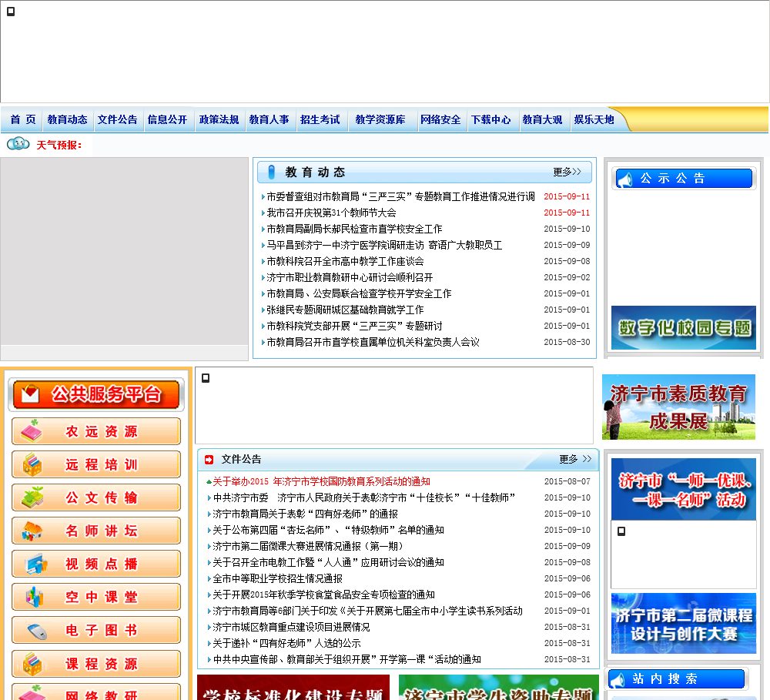The height and width of the screenshot is (700, 770).
Task: Open notice 济宁市城区教育重点建设项目进展情况
Action: pyautogui.click(x=291, y=628)
